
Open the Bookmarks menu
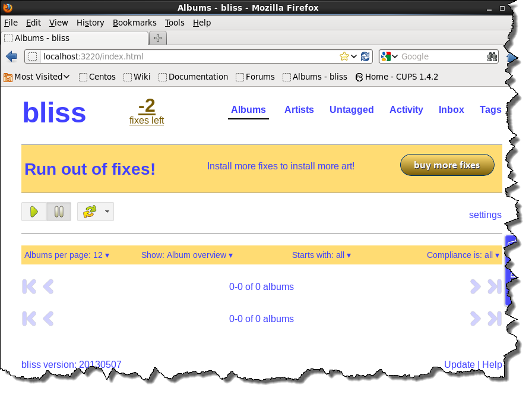pos(135,23)
